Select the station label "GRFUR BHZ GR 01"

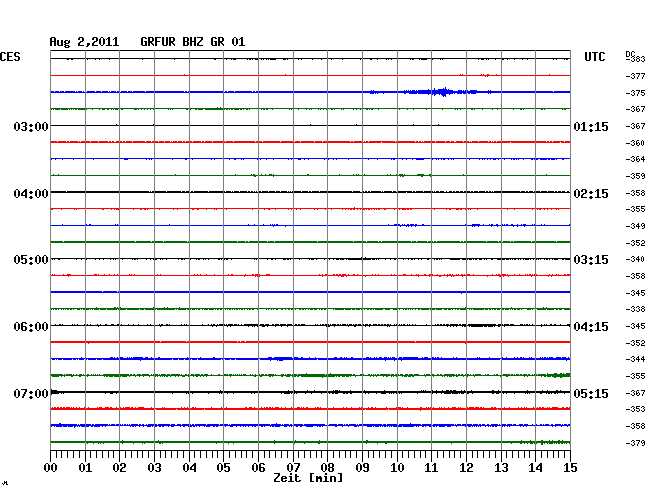(193, 42)
